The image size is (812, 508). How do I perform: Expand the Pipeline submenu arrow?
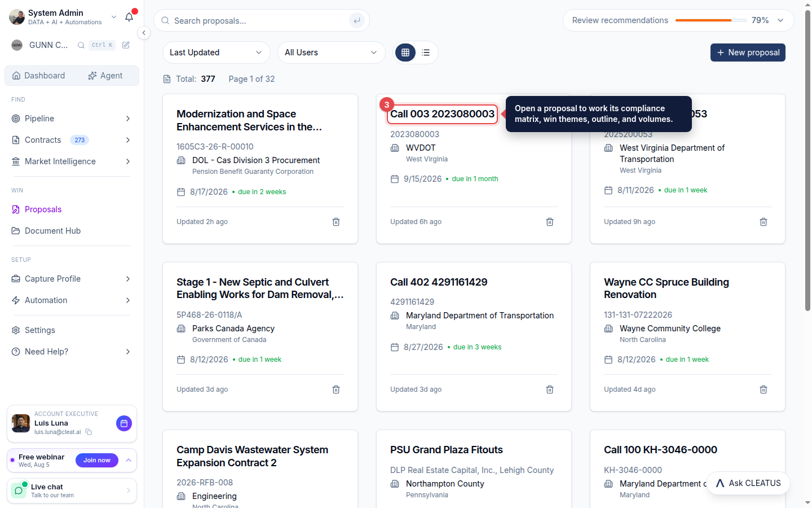click(x=128, y=119)
